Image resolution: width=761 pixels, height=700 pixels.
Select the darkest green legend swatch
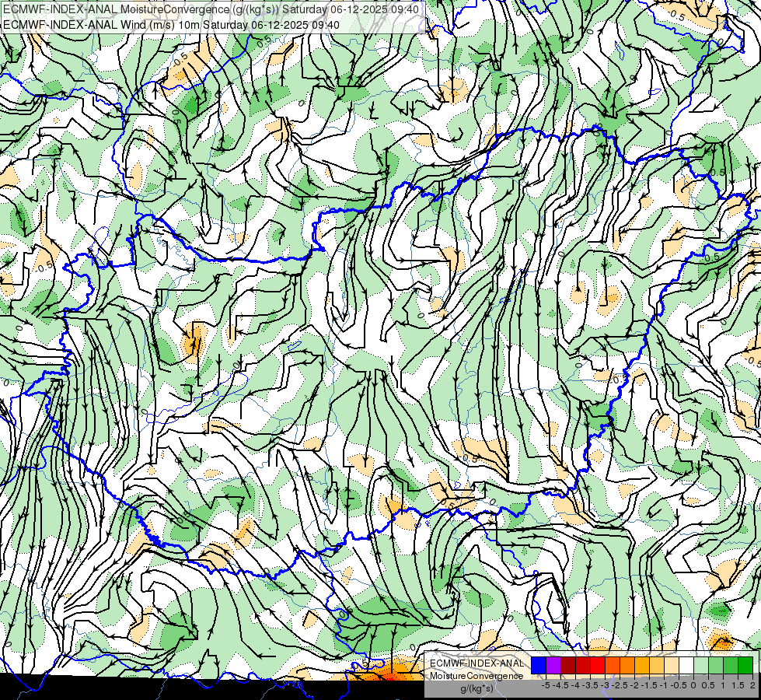(745, 666)
